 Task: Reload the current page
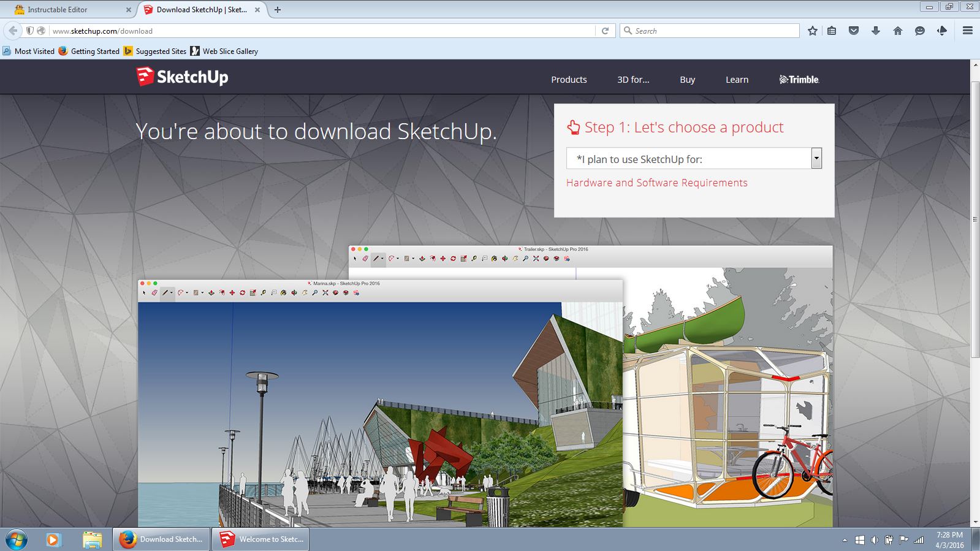(605, 31)
